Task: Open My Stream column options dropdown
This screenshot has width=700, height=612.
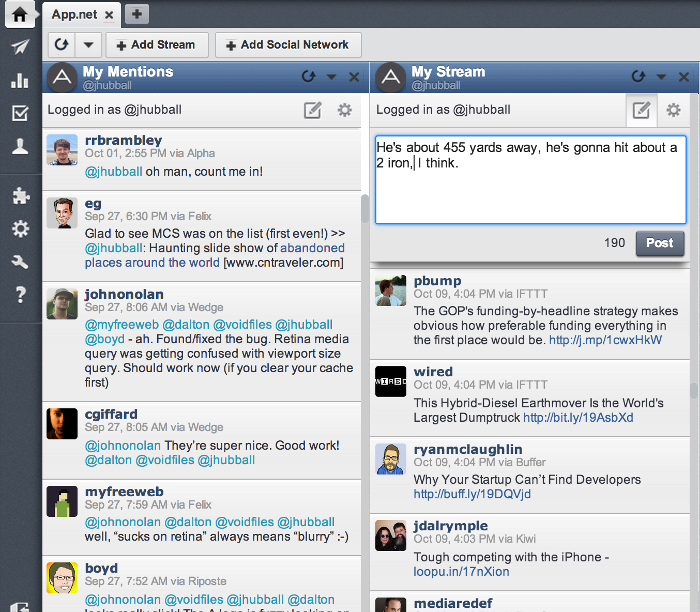Action: [x=661, y=77]
